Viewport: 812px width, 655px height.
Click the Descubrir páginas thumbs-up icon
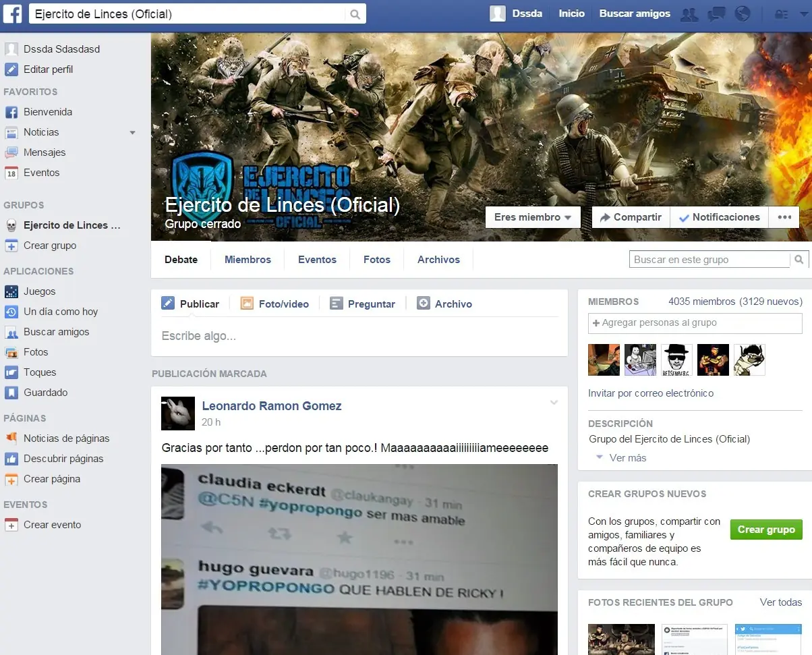click(11, 459)
